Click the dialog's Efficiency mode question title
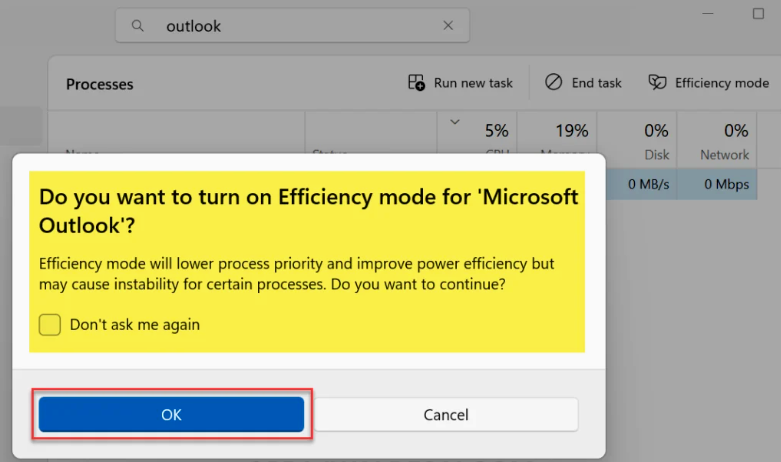 [x=308, y=210]
